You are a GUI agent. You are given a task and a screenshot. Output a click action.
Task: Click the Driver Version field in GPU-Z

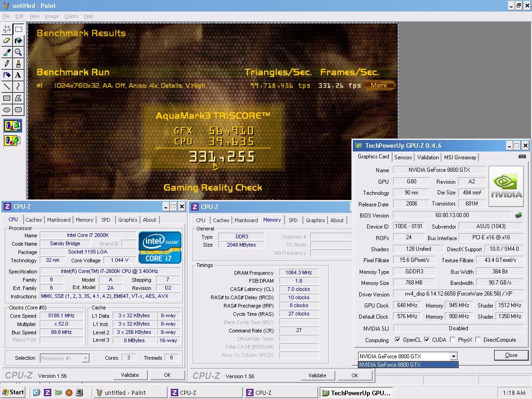coord(459,294)
